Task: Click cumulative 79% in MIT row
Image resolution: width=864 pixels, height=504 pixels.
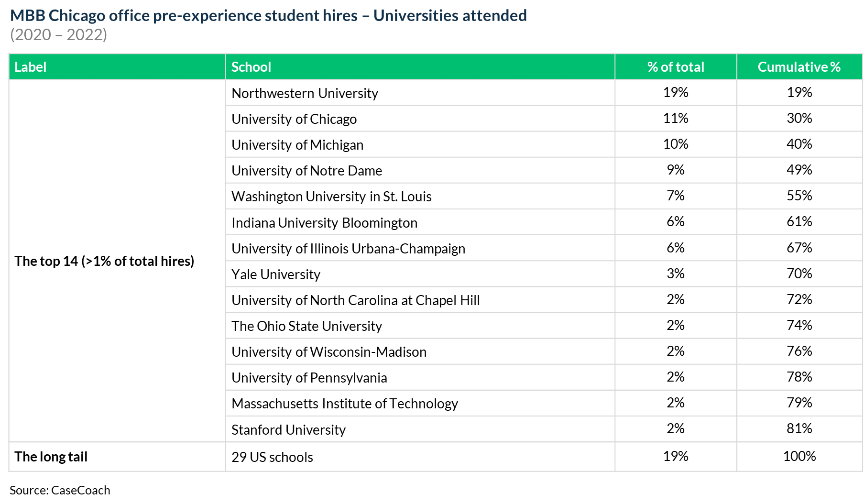Action: [799, 403]
